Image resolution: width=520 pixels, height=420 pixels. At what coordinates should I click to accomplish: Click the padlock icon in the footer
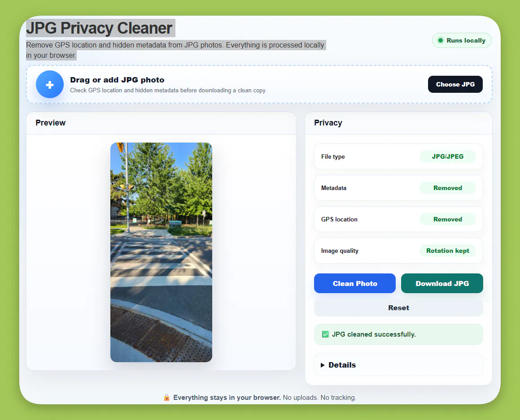pos(166,398)
